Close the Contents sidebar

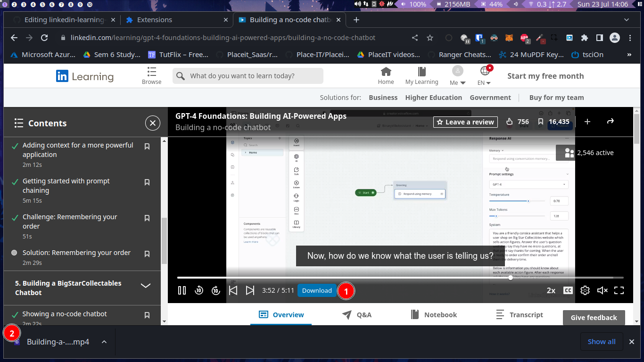pyautogui.click(x=152, y=123)
